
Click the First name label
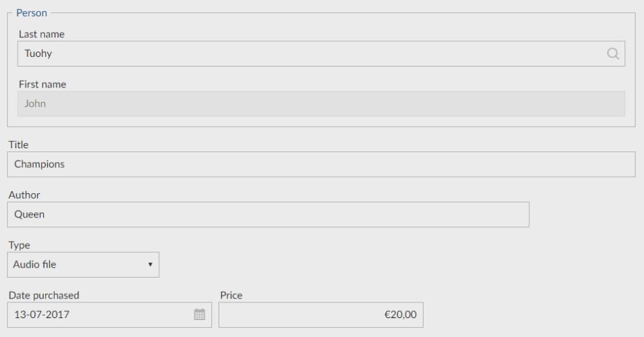pos(41,84)
